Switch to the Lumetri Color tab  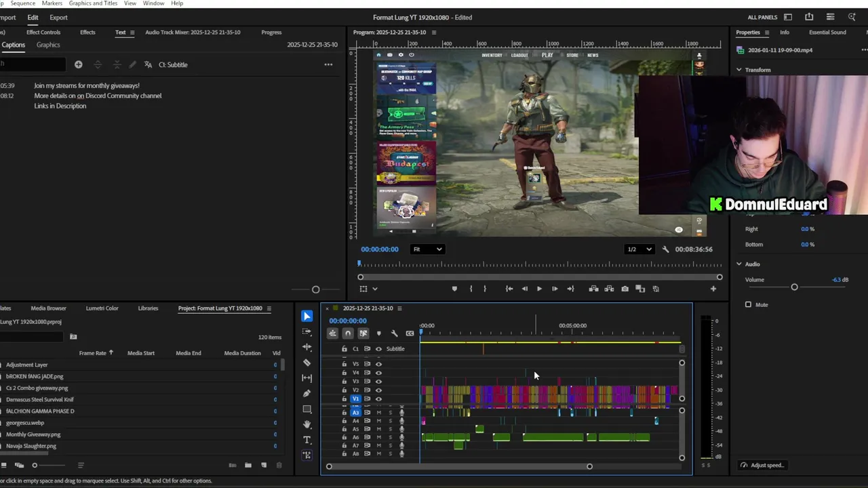click(x=102, y=308)
